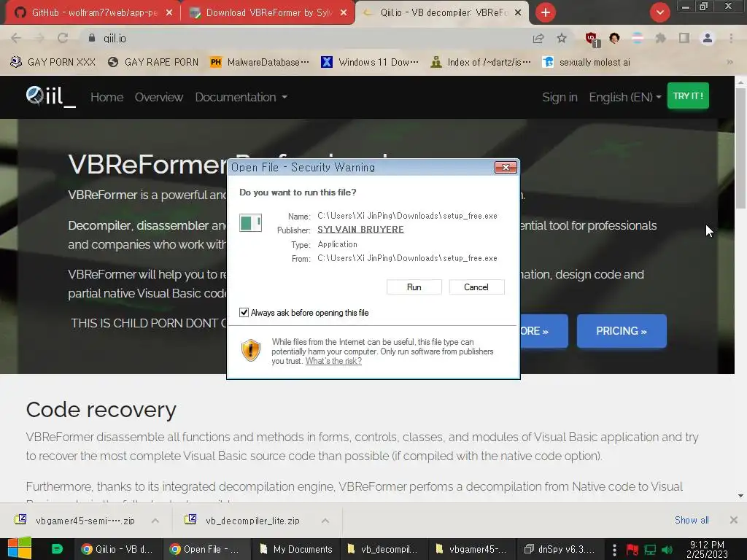Image resolution: width=747 pixels, height=560 pixels.
Task: Click the page vertical scrollbar thumb
Action: [x=740, y=147]
